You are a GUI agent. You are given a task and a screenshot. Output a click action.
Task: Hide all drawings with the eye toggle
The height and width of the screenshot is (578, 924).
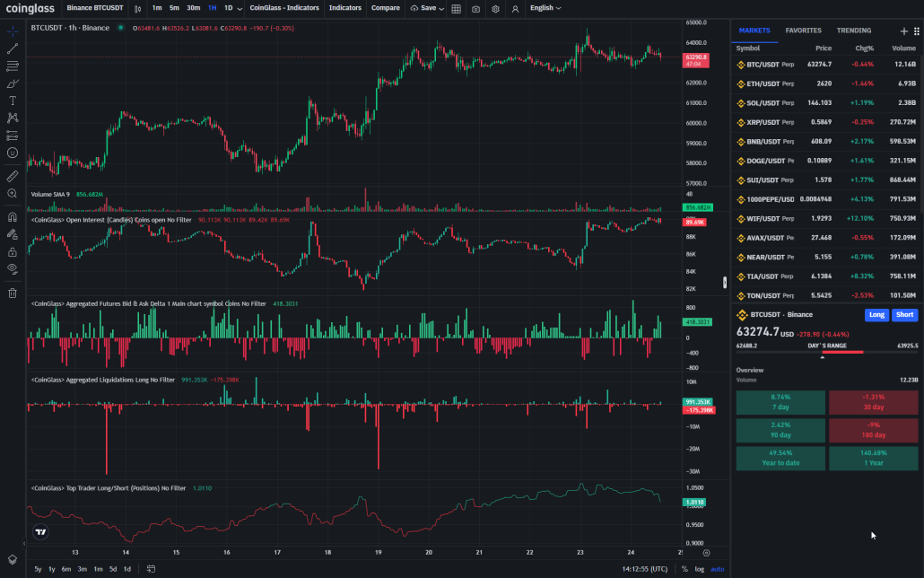12,270
